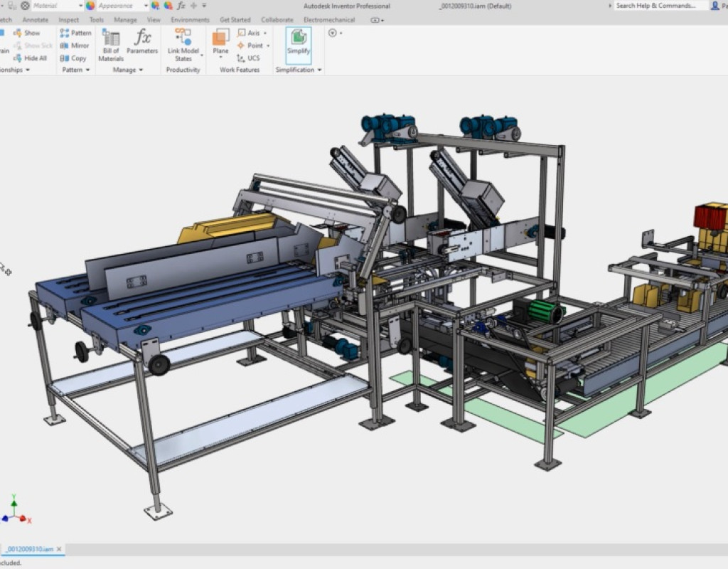Open the Environments ribbon tab
728x569 pixels.
(x=190, y=20)
